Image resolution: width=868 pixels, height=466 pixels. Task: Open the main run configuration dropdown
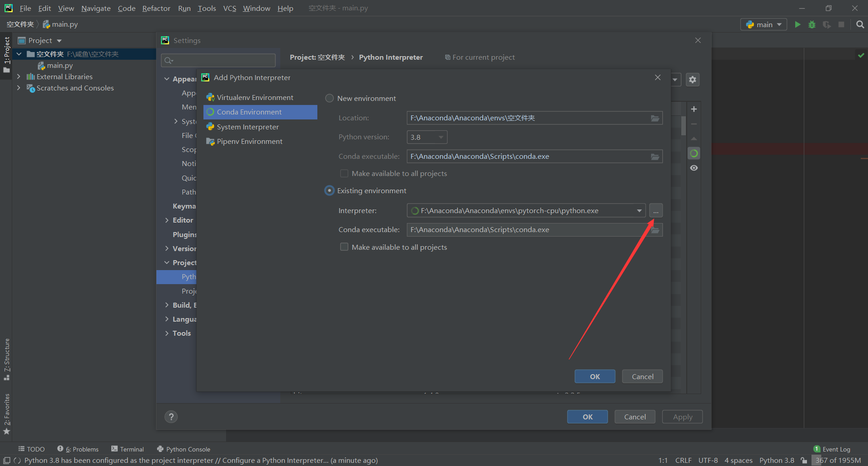point(764,24)
